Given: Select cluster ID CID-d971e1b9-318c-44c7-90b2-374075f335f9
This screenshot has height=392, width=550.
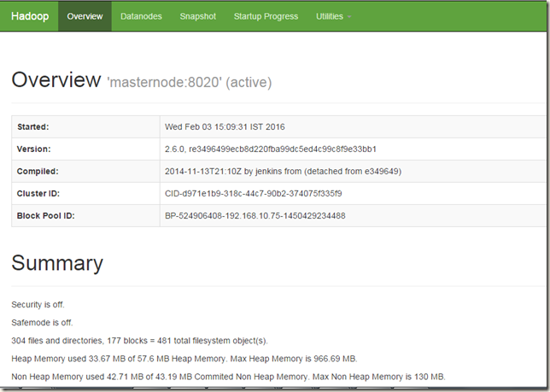Looking at the screenshot, I should (254, 194).
